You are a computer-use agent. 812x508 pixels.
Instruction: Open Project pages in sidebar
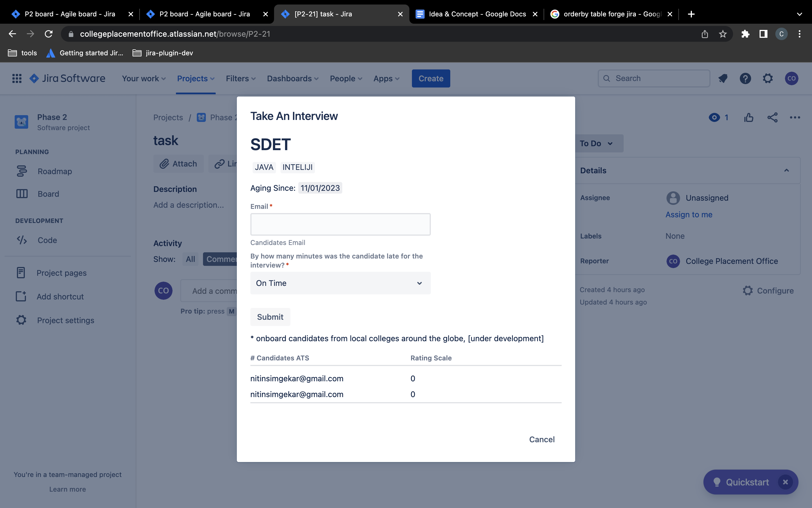point(61,273)
